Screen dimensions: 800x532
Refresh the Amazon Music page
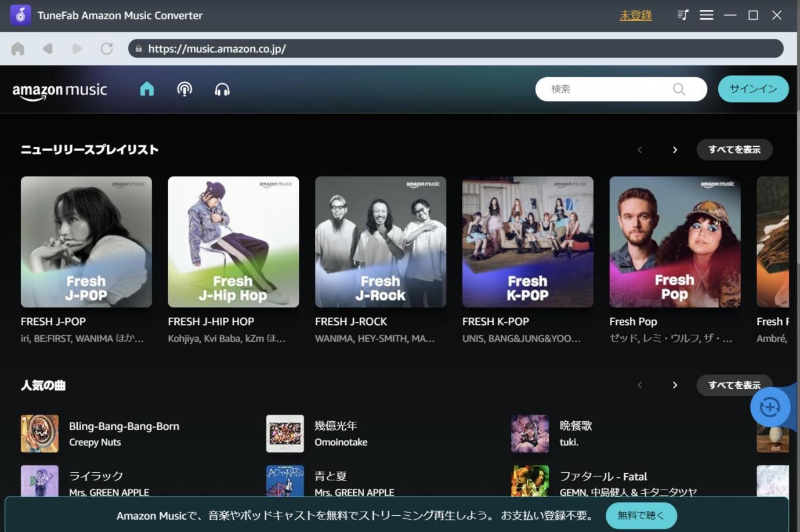107,49
